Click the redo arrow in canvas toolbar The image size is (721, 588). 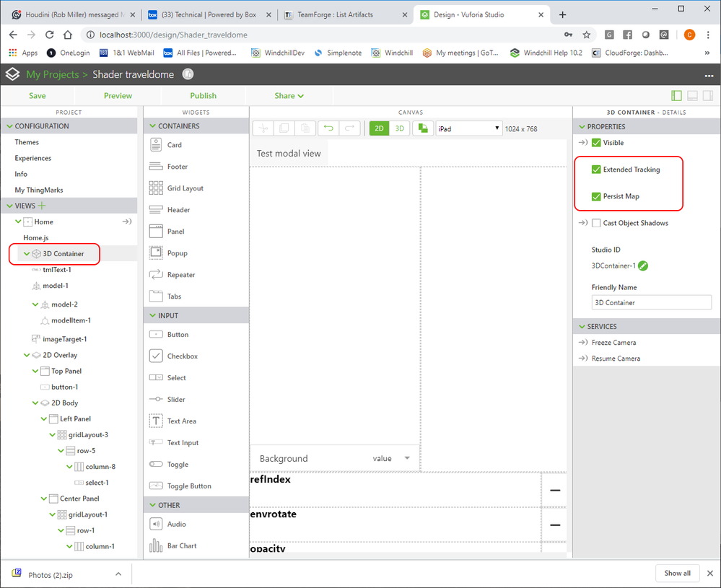(x=349, y=128)
